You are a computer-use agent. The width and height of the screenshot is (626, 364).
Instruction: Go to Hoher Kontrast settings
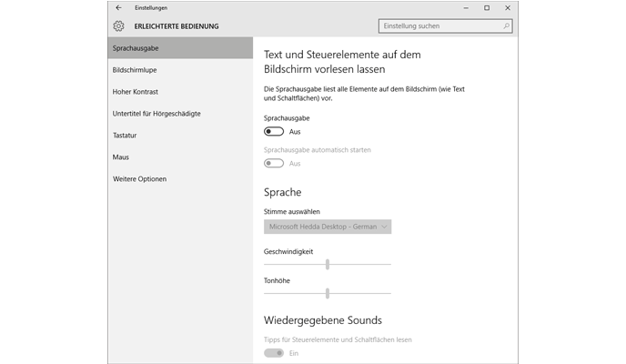click(133, 92)
